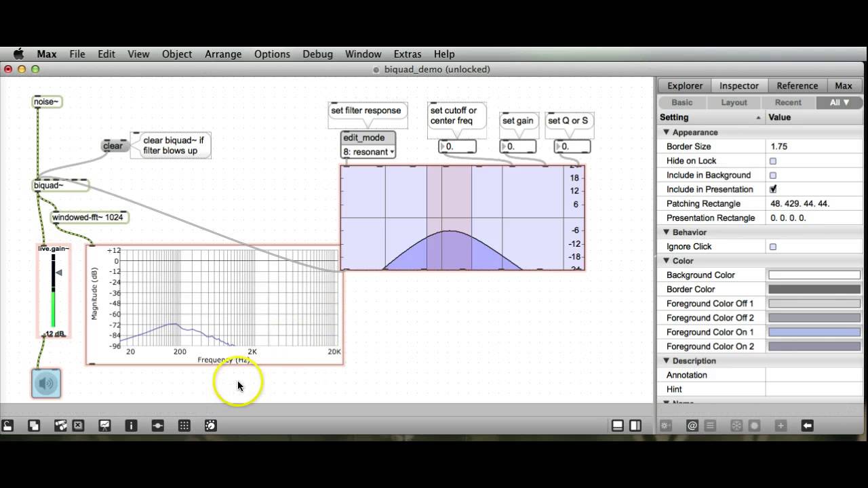The image size is (868, 488).
Task: Switch to the Max tab in sidebar
Action: 844,85
